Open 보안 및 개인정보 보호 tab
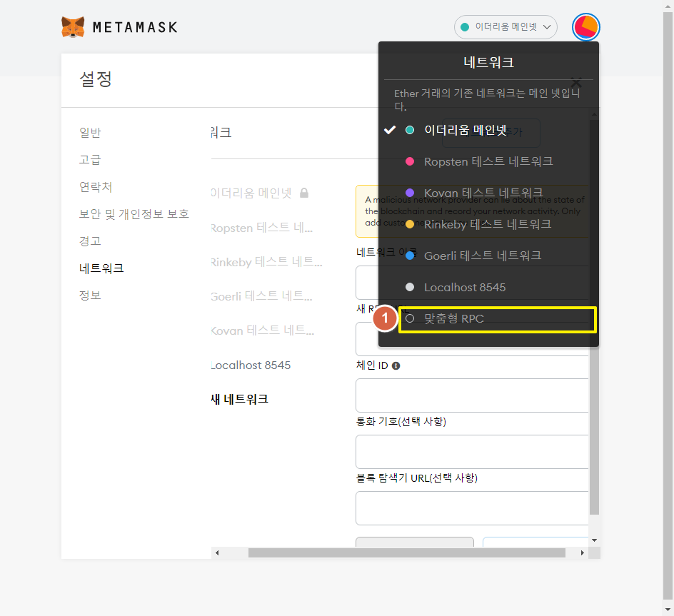The height and width of the screenshot is (616, 674). 134,214
